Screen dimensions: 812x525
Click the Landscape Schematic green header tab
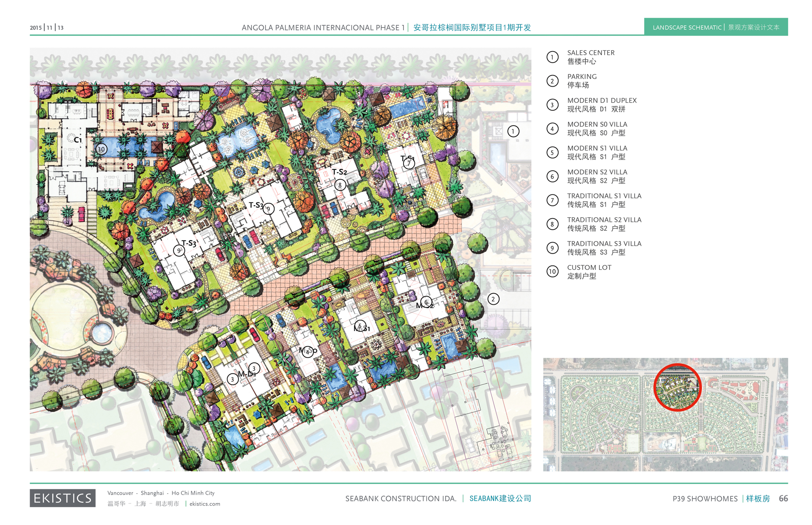pyautogui.click(x=716, y=27)
